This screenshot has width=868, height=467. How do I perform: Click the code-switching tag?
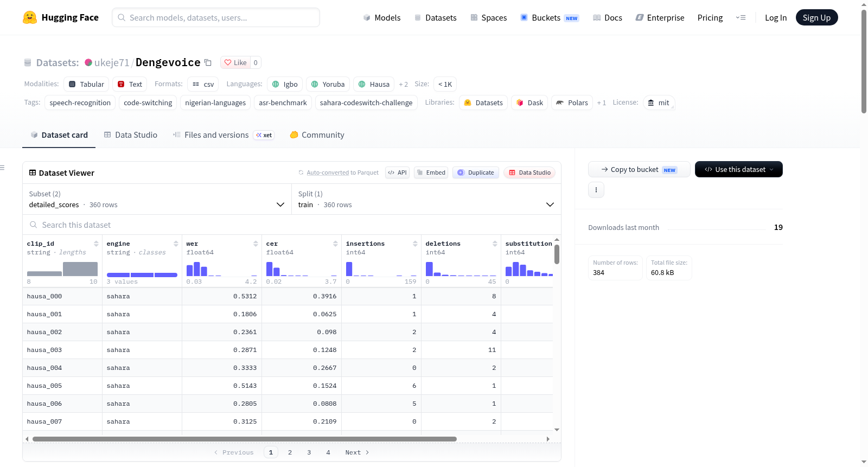148,103
